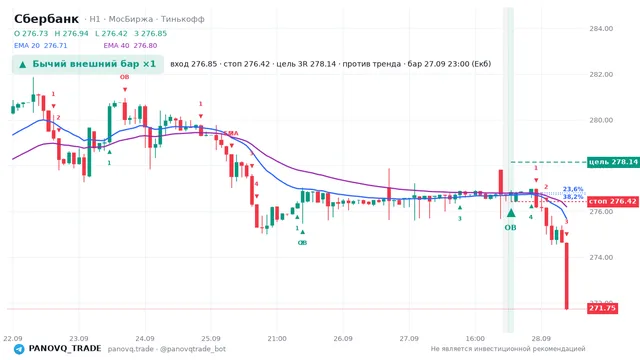The image size is (640, 360).
Task: Click the 16:00 time axis label
Action: click(x=475, y=339)
